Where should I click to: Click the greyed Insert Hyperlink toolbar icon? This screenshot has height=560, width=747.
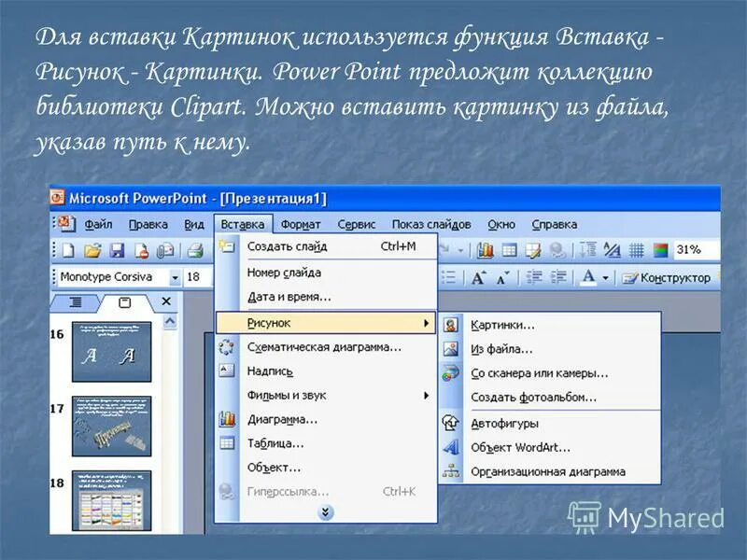556,249
